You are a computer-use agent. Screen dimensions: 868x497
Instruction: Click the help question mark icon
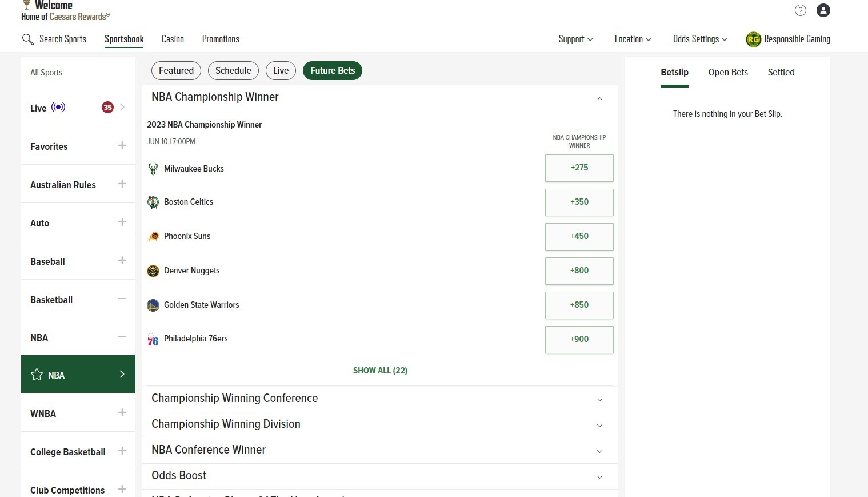[x=800, y=10]
